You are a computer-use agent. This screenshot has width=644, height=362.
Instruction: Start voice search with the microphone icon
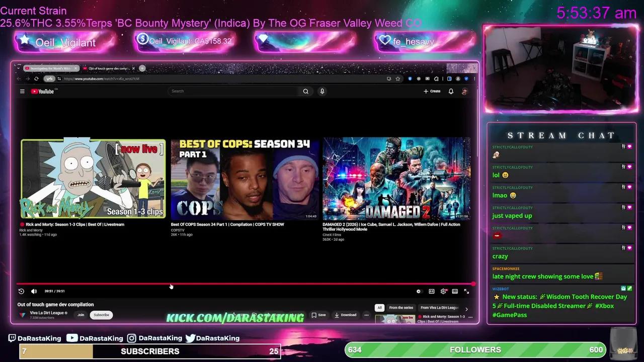[x=322, y=91]
